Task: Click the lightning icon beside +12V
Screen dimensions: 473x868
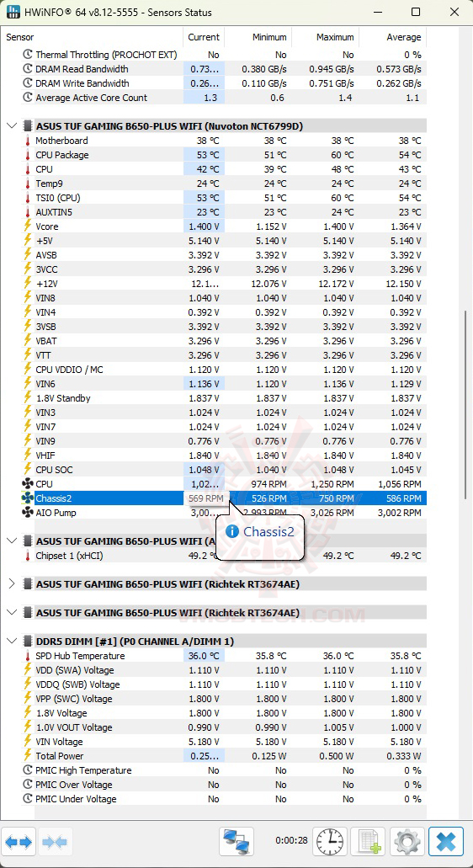Action: 27,284
